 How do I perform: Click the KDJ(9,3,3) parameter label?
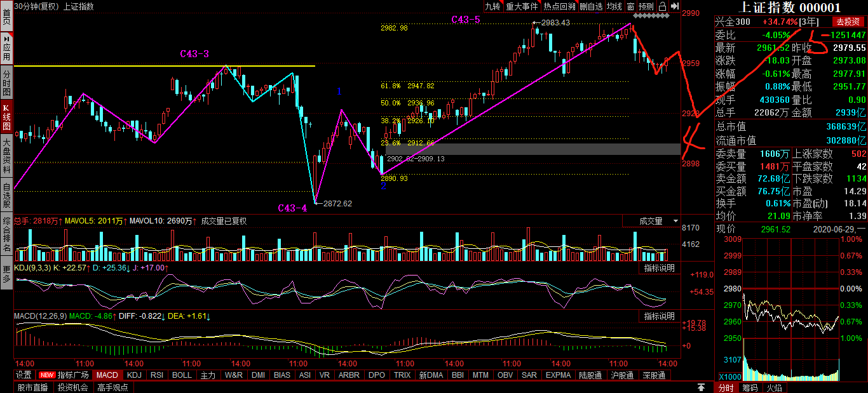click(32, 268)
